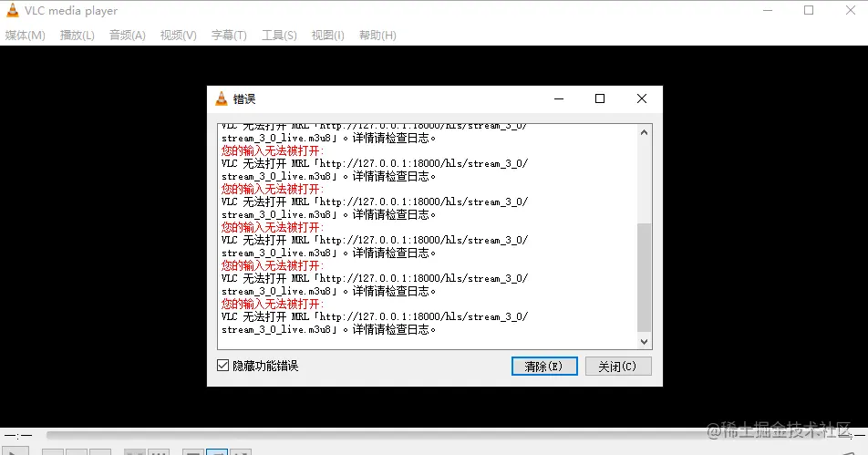Click the error log scrollbar down arrow
The height and width of the screenshot is (455, 868).
pyautogui.click(x=644, y=342)
